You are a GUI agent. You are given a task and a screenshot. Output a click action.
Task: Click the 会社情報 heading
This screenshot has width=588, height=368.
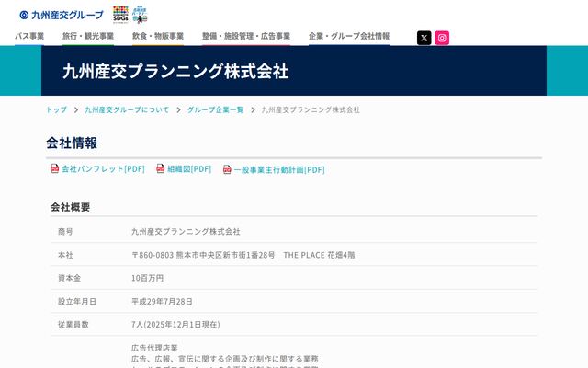(72, 144)
